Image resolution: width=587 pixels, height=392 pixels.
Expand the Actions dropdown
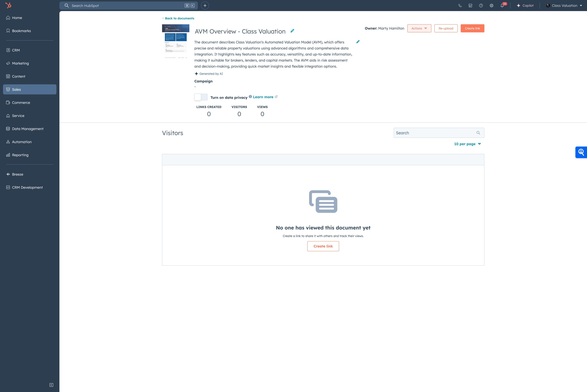pyautogui.click(x=419, y=28)
